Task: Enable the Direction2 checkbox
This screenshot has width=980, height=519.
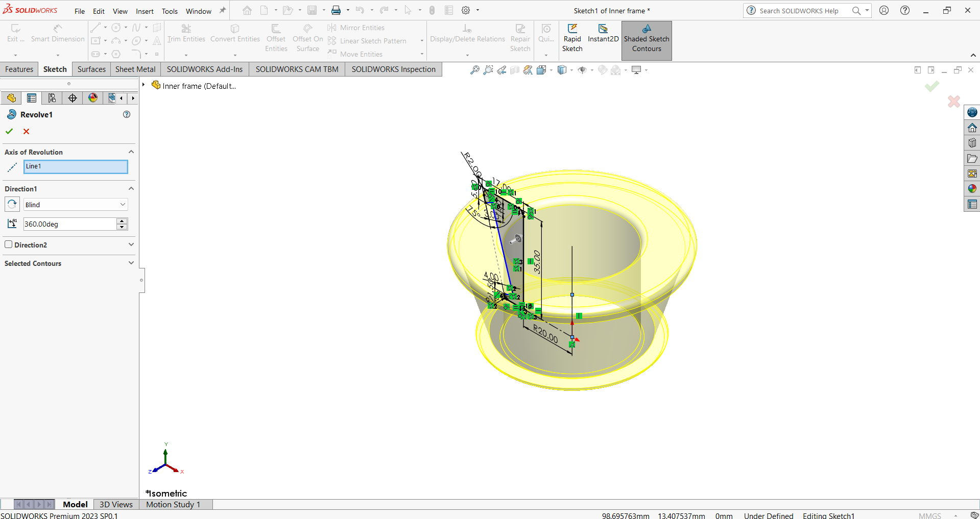Action: point(9,244)
